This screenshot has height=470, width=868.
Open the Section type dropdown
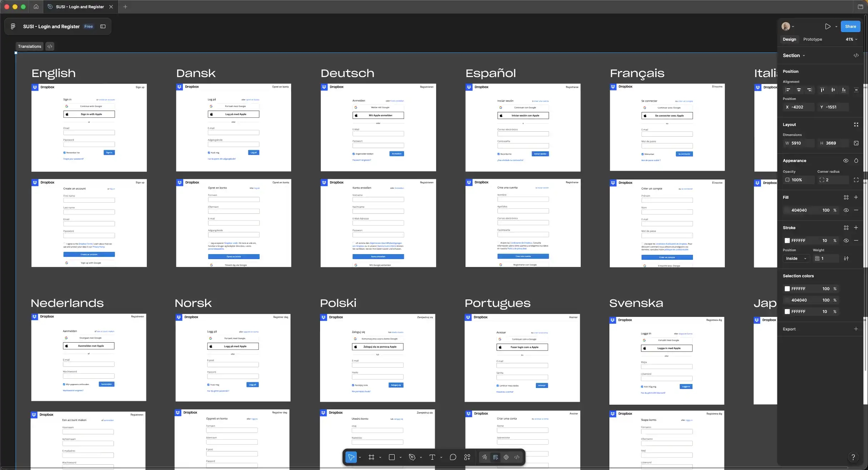(x=794, y=55)
